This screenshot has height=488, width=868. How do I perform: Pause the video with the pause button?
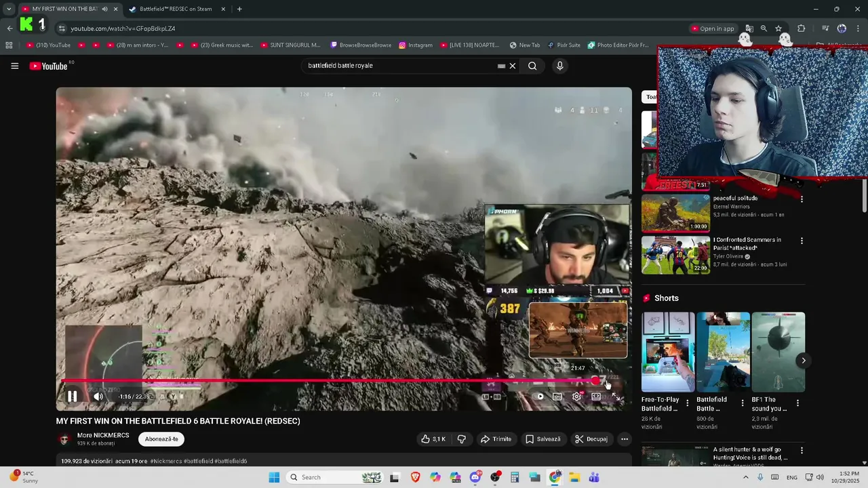72,396
